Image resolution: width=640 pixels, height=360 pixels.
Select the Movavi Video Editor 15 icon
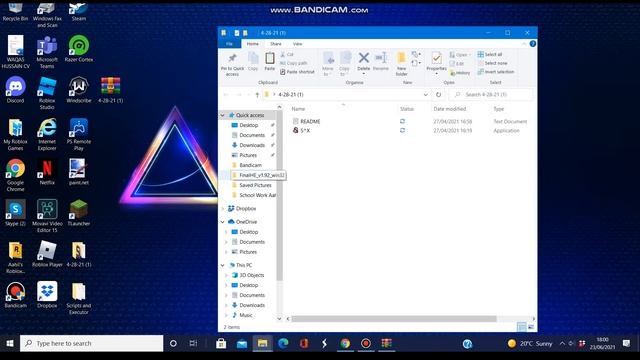pos(47,216)
